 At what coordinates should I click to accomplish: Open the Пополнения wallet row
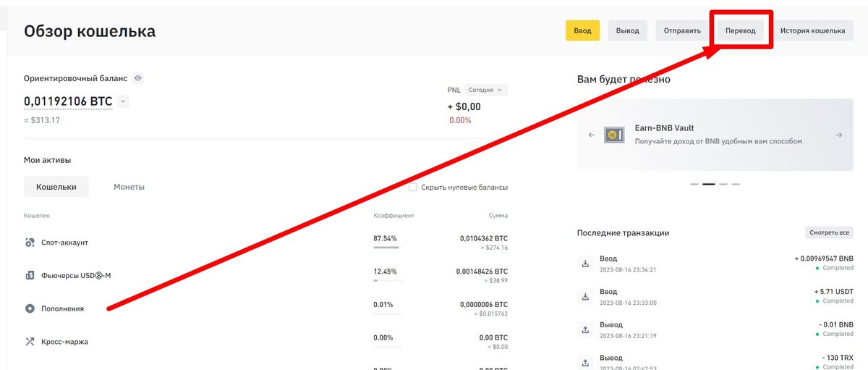tap(265, 308)
